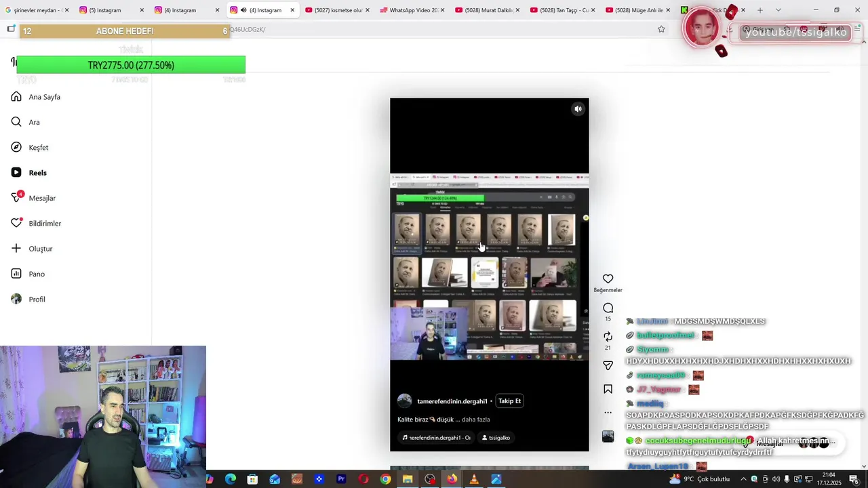Open Reels from the sidebar

(29, 173)
